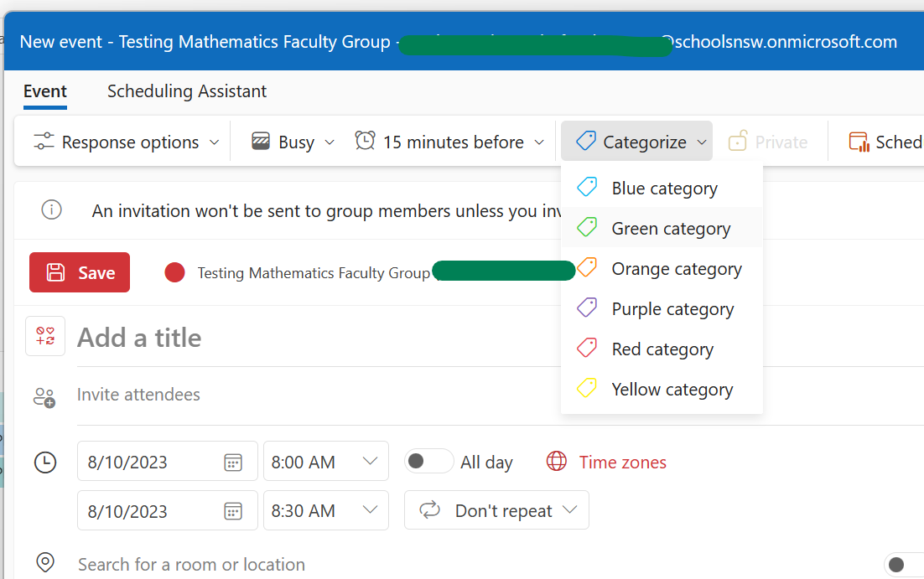
Task: Click the location pin icon
Action: coord(44,562)
